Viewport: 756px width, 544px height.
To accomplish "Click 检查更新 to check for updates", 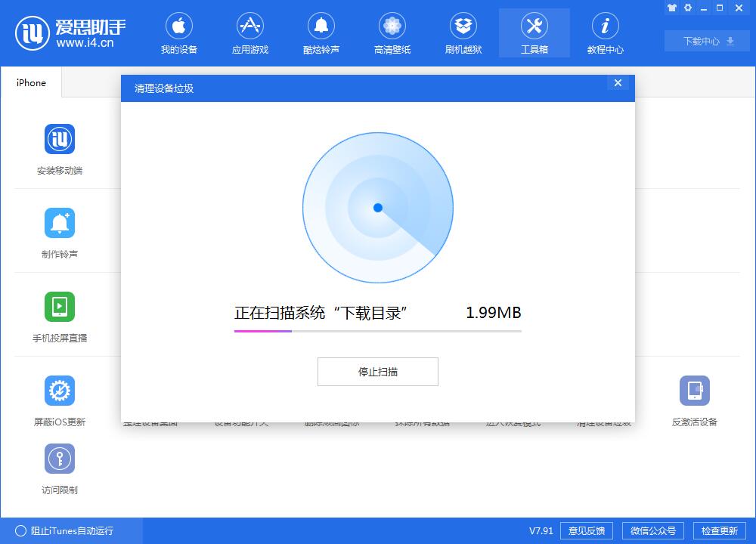I will [721, 530].
